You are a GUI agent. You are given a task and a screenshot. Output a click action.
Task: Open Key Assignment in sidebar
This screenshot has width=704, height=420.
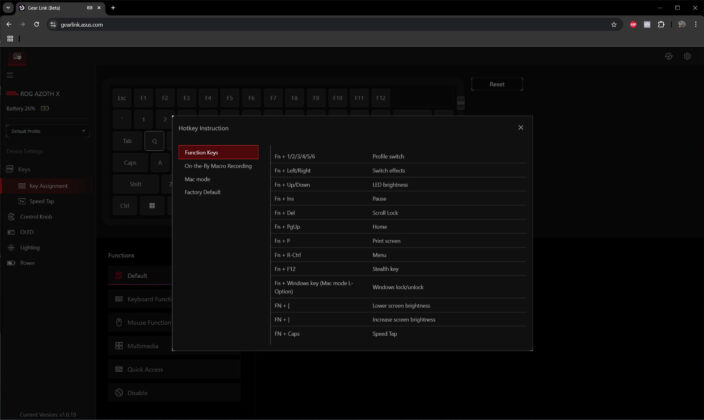coord(48,186)
